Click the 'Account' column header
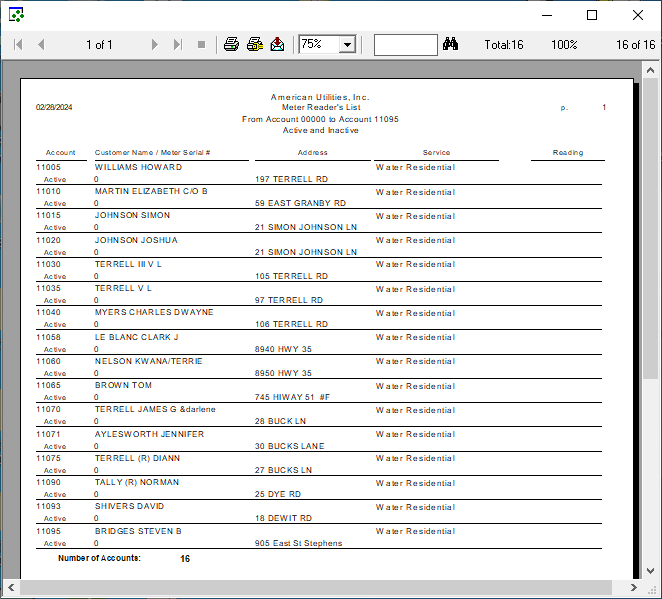This screenshot has width=662, height=599. pyautogui.click(x=60, y=152)
